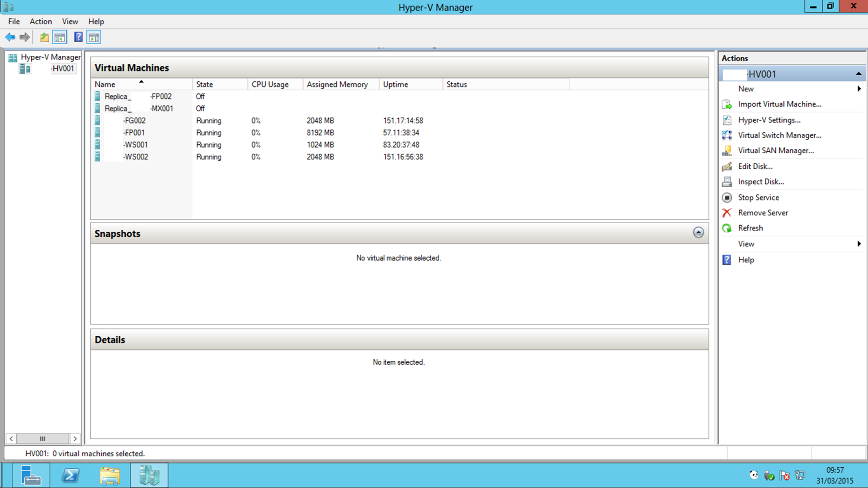Sort by the Assigned Memory column header
Image resolution: width=868 pixels, height=488 pixels.
pyautogui.click(x=341, y=84)
